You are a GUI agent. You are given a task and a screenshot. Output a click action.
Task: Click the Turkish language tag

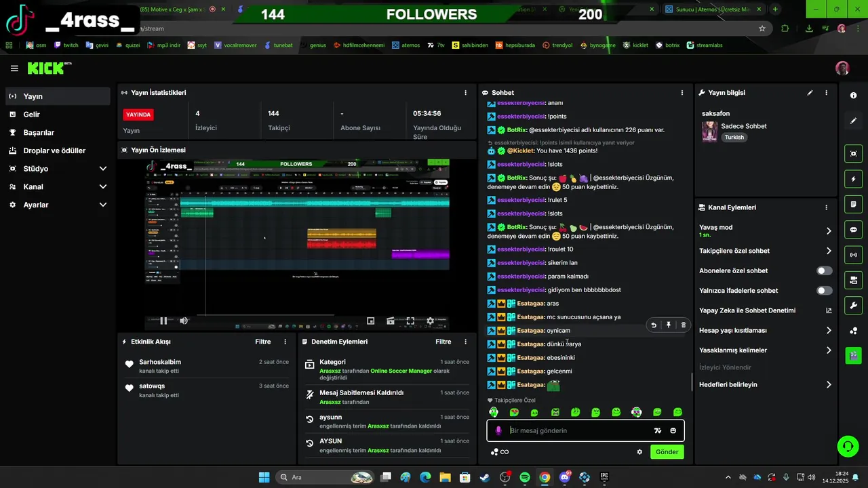pyautogui.click(x=734, y=137)
